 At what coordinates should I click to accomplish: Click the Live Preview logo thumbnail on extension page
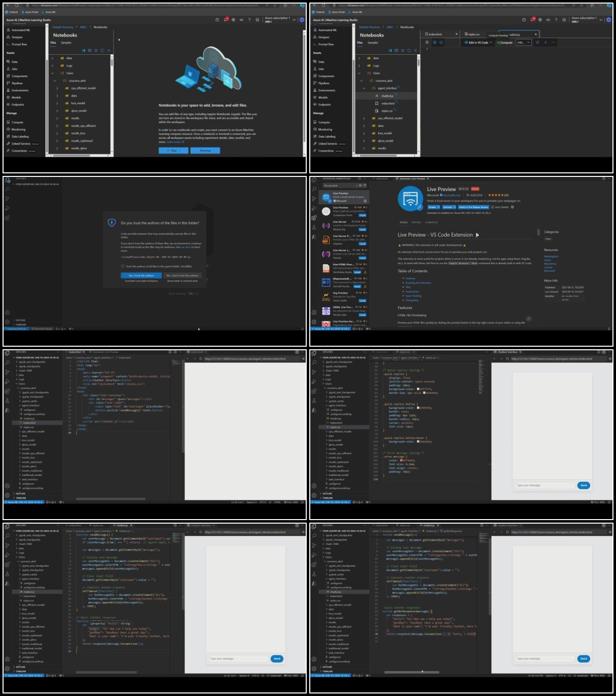tap(410, 199)
